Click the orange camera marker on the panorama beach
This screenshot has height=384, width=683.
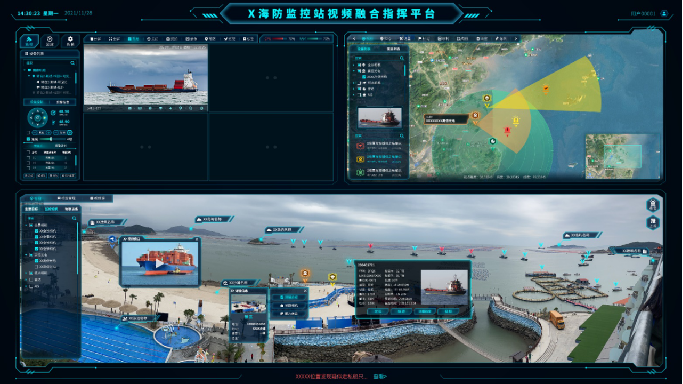(305, 274)
